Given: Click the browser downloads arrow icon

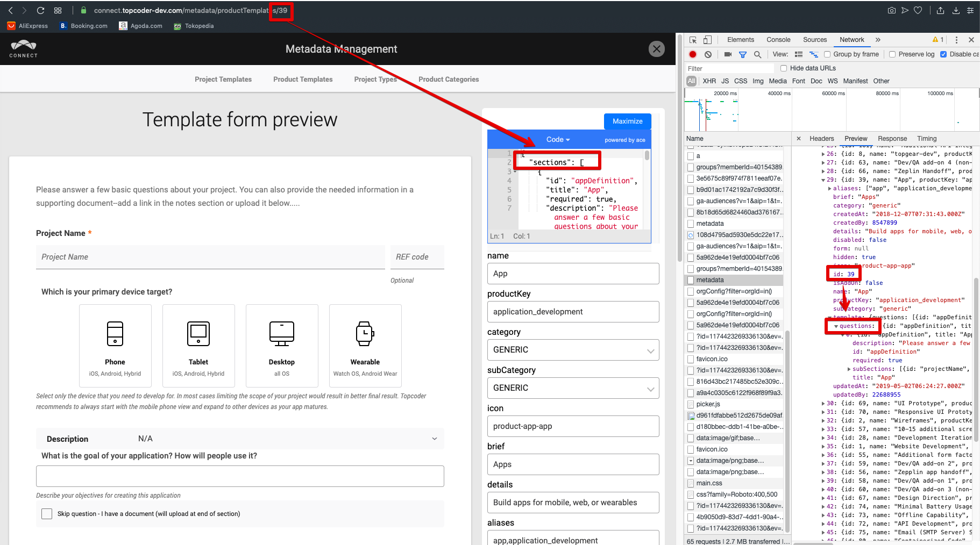Looking at the screenshot, I should click(x=956, y=10).
